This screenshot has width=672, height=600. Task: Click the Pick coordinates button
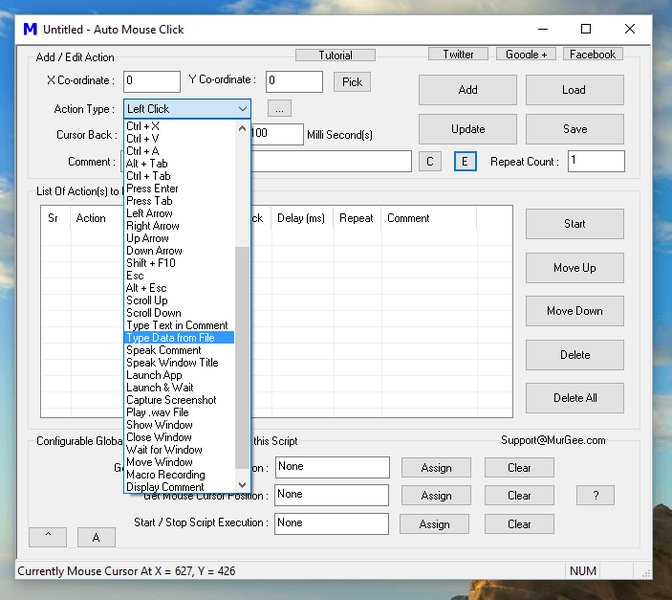click(x=352, y=81)
